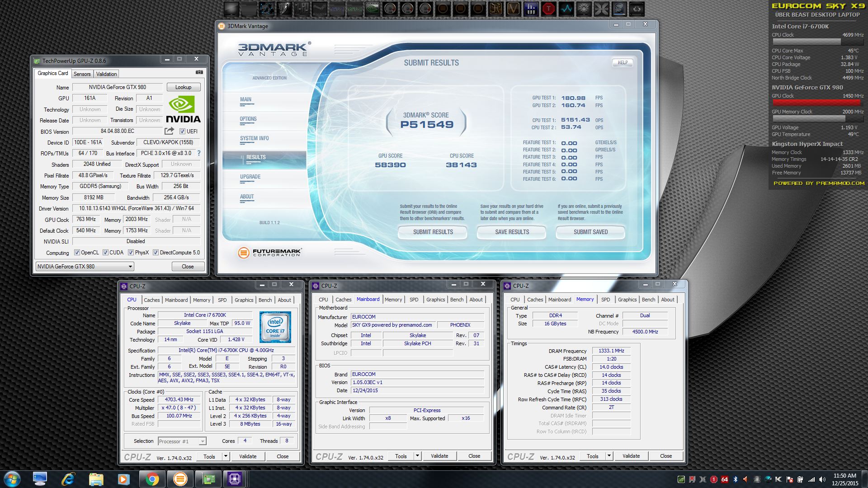
Task: Launch Internet Explorer from taskbar
Action: pyautogui.click(x=68, y=479)
